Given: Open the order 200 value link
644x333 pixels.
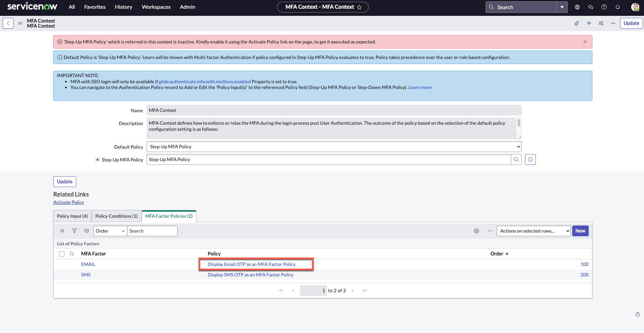Looking at the screenshot, I should pyautogui.click(x=585, y=275).
